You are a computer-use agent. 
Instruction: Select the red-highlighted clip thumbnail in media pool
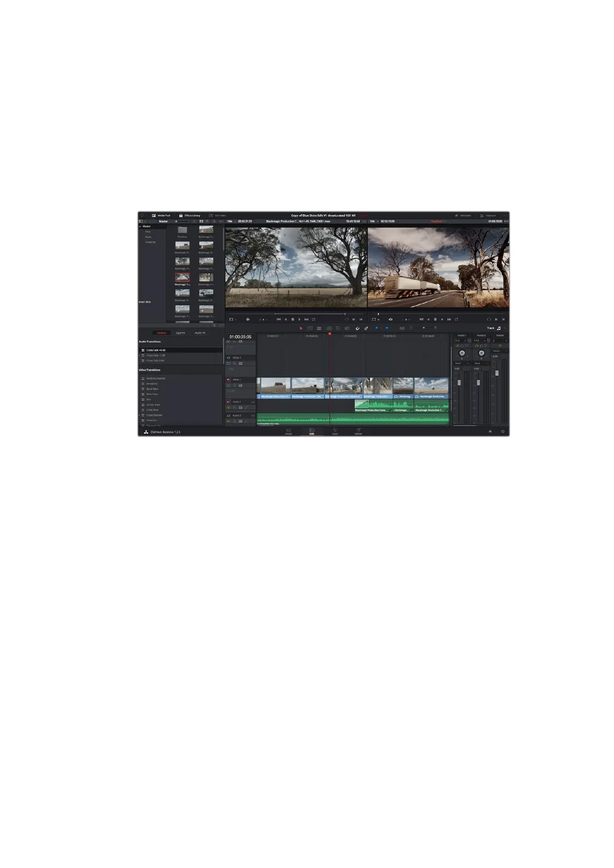click(x=182, y=277)
